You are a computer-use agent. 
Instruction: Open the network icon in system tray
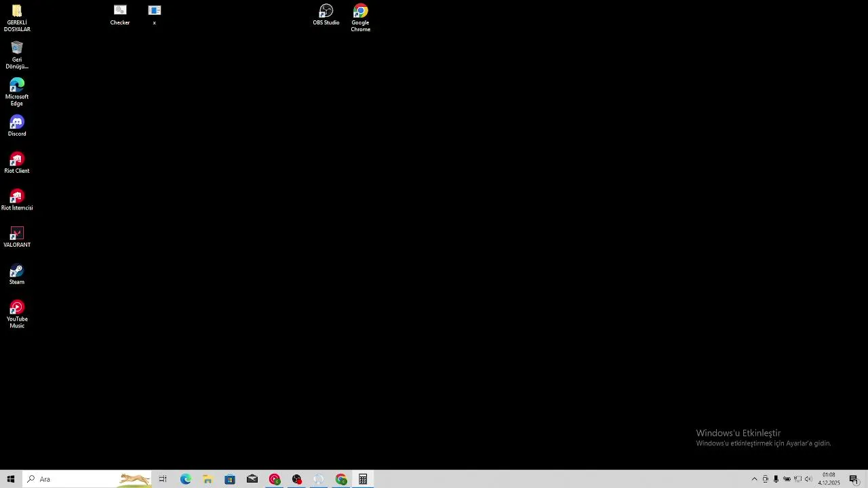[797, 479]
